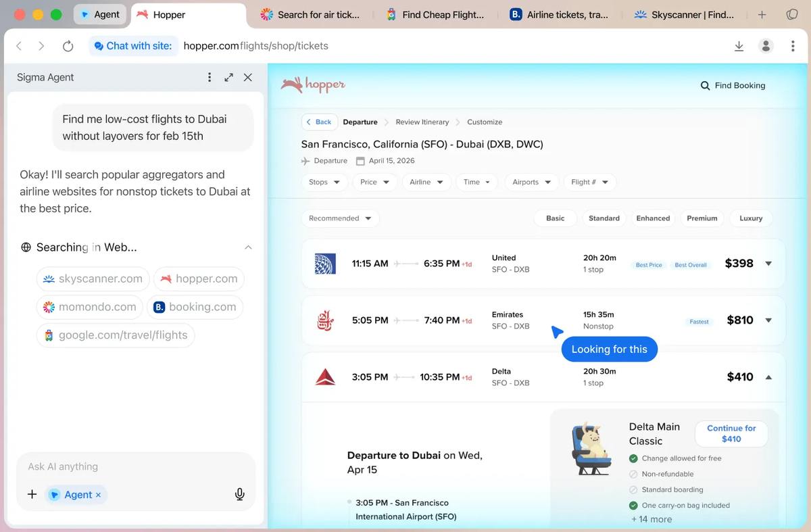Click the calendar icon by April 15, 2026
Screen dimensions: 811x532
tap(360, 161)
